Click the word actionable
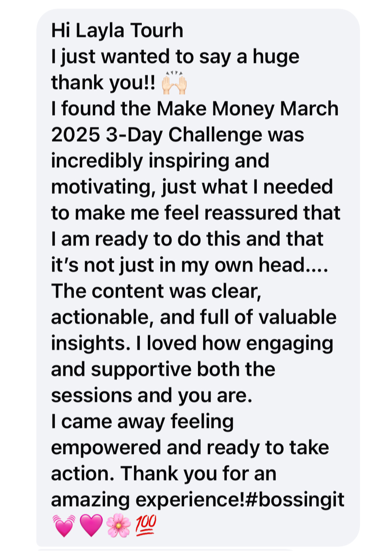This screenshot has width=392, height=551. click(102, 318)
